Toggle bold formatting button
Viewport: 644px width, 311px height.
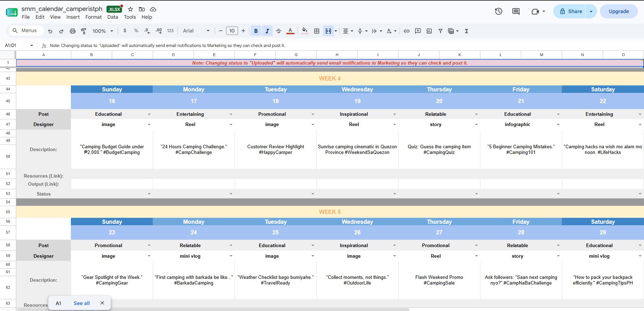click(x=256, y=31)
